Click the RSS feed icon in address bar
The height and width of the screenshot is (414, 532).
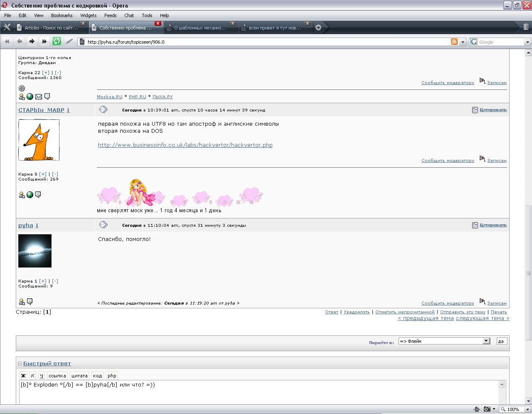[454, 42]
